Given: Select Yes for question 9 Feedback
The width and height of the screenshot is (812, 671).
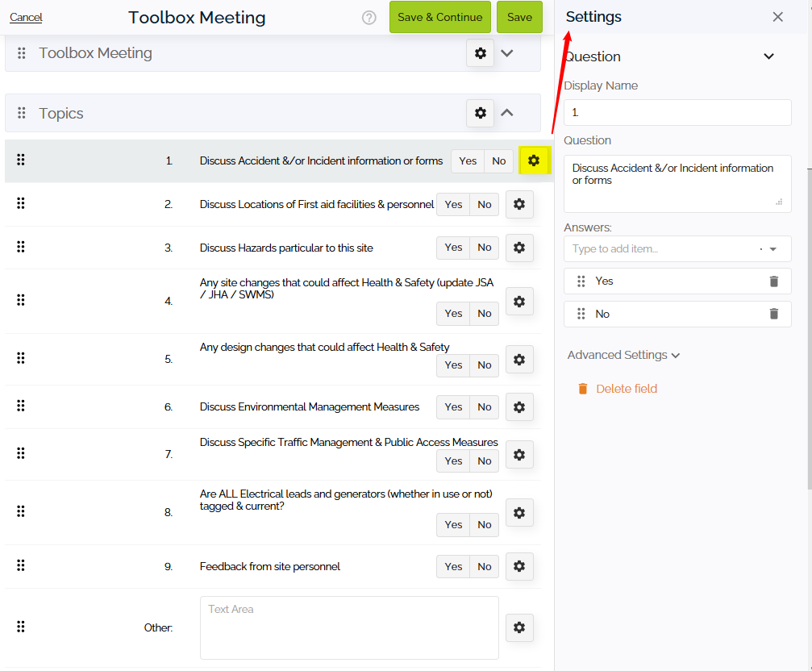Looking at the screenshot, I should click(453, 566).
